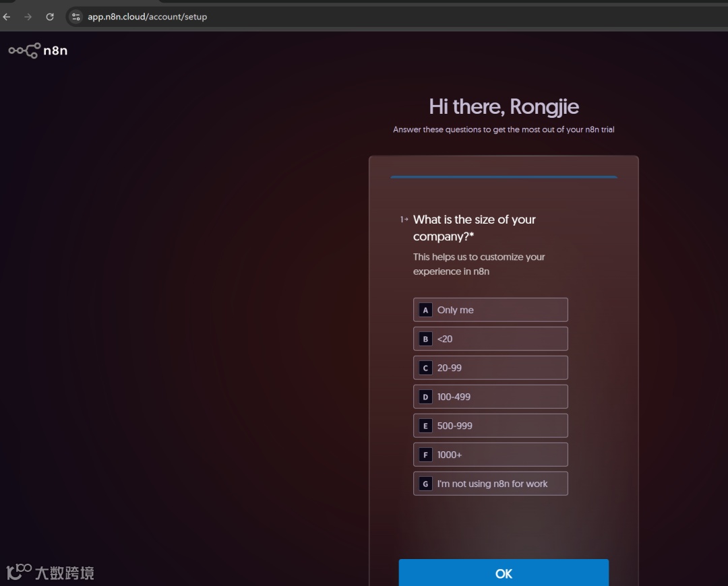The image size is (728, 586).
Task: Click the n8n logo
Action: [38, 51]
